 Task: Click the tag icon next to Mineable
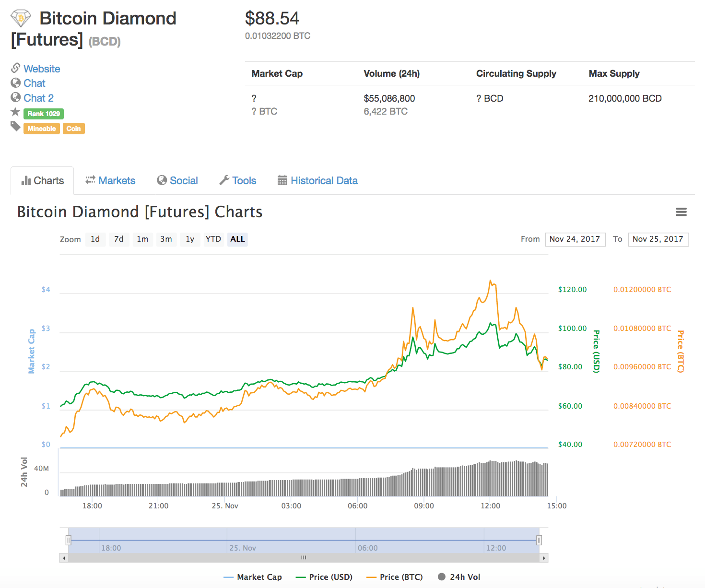(x=15, y=127)
